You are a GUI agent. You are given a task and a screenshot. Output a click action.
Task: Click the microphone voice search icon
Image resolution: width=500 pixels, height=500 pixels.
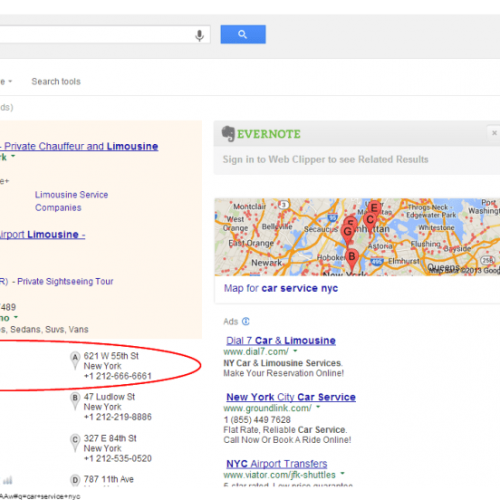pos(199,35)
